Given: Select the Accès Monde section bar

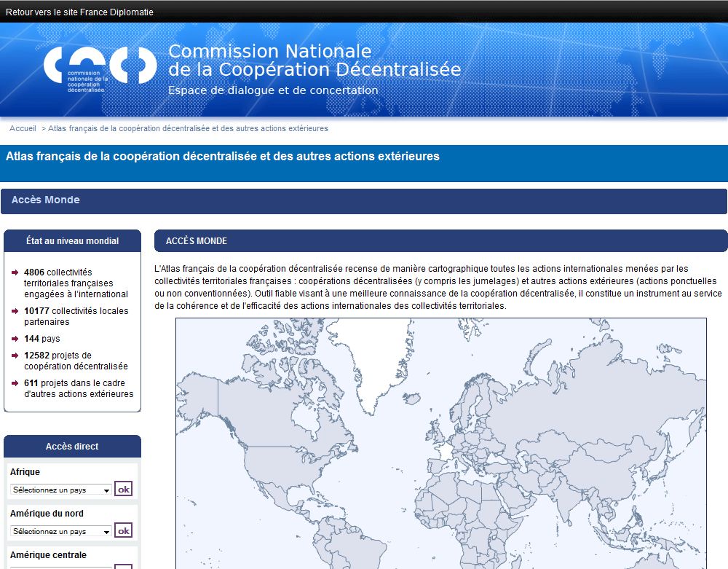Looking at the screenshot, I should coord(364,200).
